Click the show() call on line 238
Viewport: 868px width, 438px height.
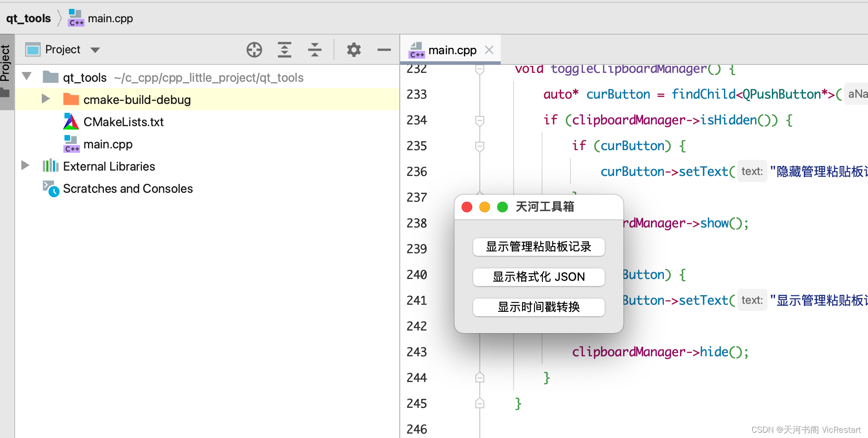click(x=721, y=223)
